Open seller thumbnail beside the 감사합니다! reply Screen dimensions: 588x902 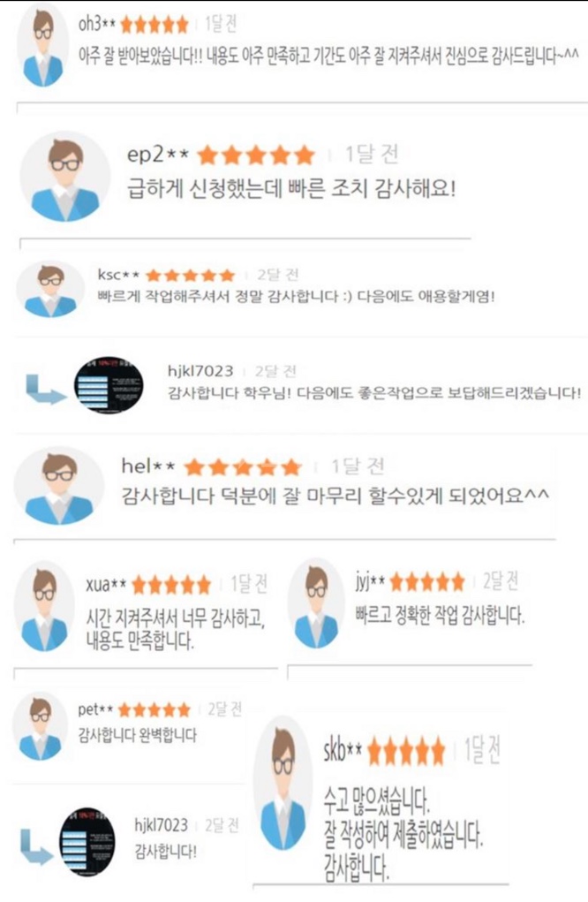[87, 842]
